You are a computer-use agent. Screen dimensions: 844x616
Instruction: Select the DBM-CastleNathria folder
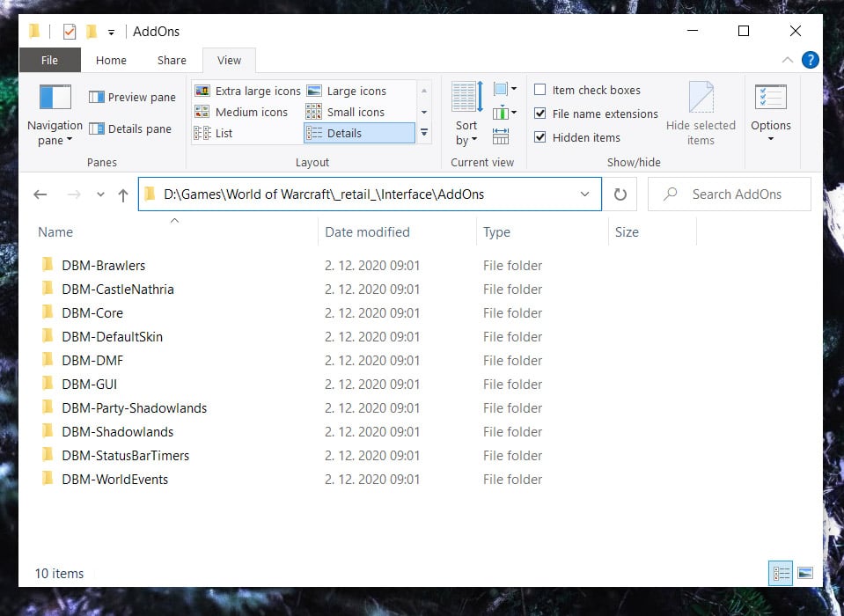[118, 289]
